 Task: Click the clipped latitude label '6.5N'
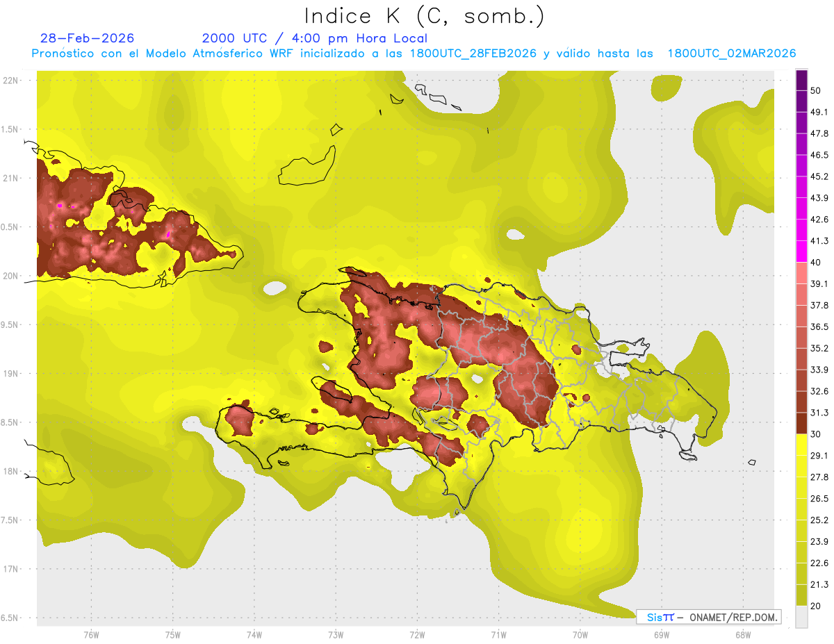(10, 618)
